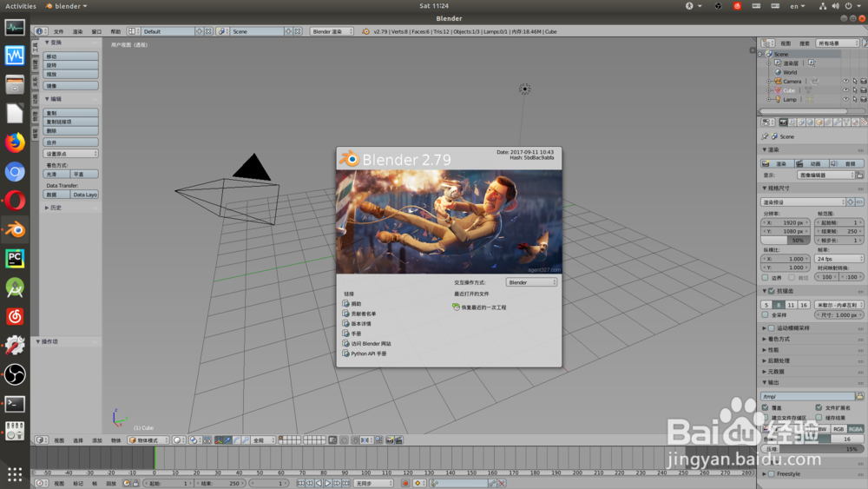The image size is (868, 489).
Task: Click the 动画 Animation render button
Action: [812, 164]
